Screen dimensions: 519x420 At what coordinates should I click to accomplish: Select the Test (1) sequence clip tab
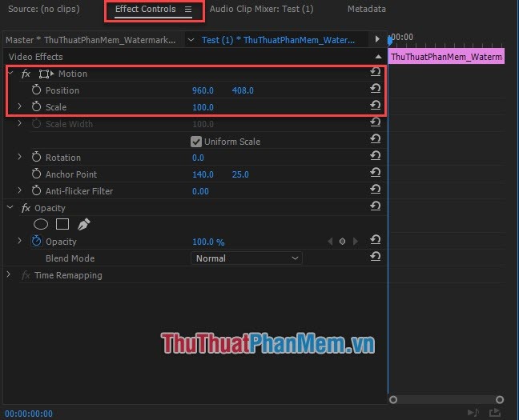(278, 40)
